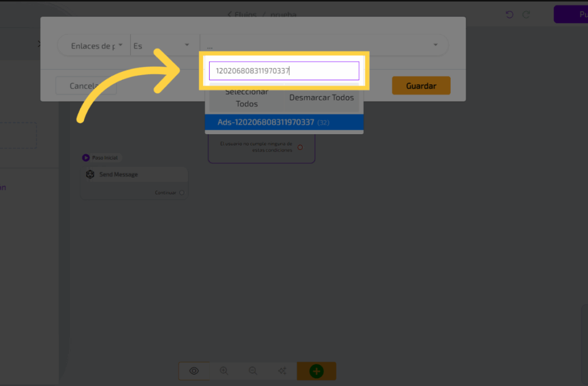
Task: Click the Continuar output connector circle
Action: point(182,193)
